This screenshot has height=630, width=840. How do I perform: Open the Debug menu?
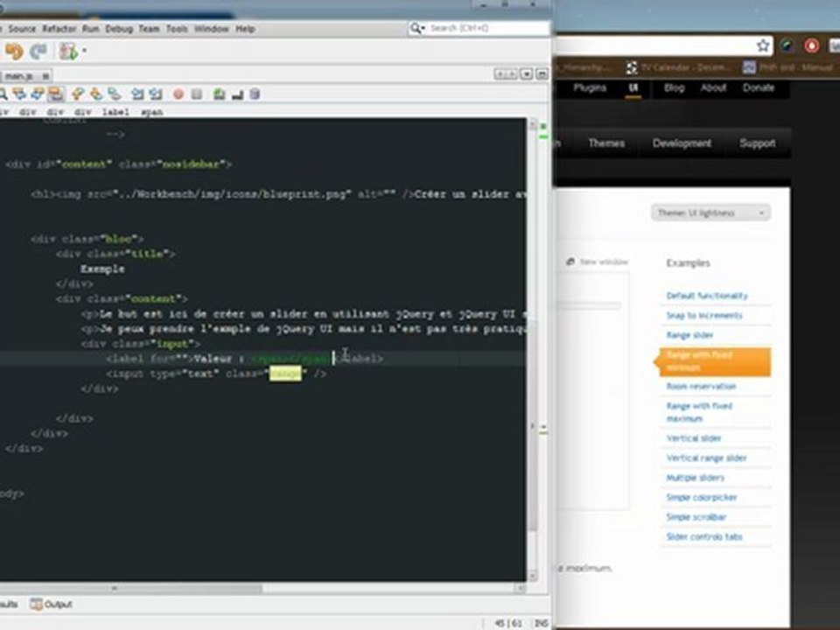click(119, 28)
